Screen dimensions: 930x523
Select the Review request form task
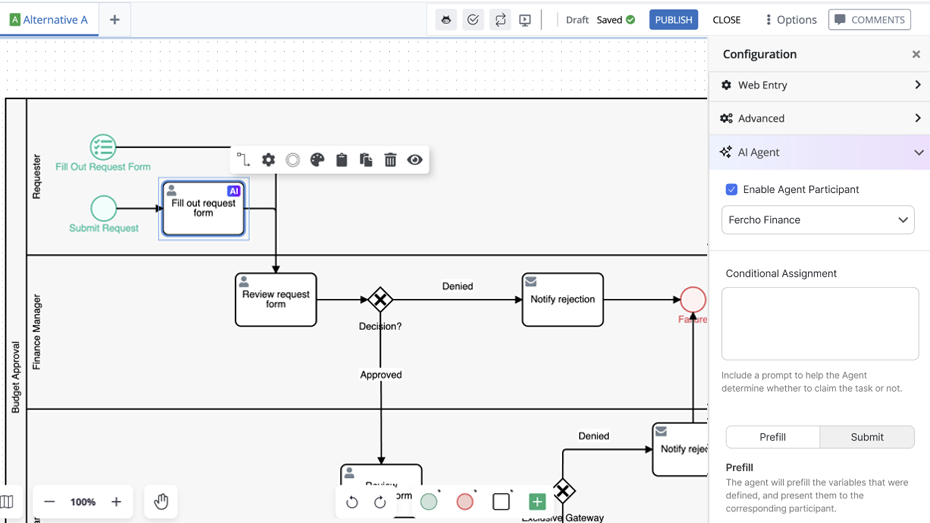point(276,299)
